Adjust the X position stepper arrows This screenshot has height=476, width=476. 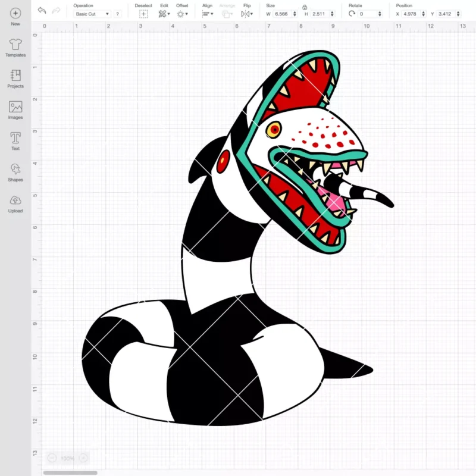[424, 14]
